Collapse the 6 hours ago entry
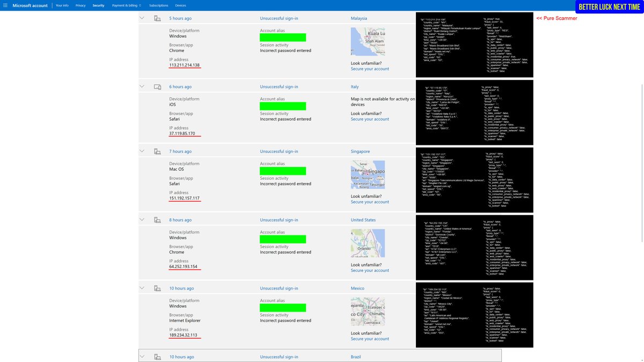The width and height of the screenshot is (644, 362). (x=142, y=86)
